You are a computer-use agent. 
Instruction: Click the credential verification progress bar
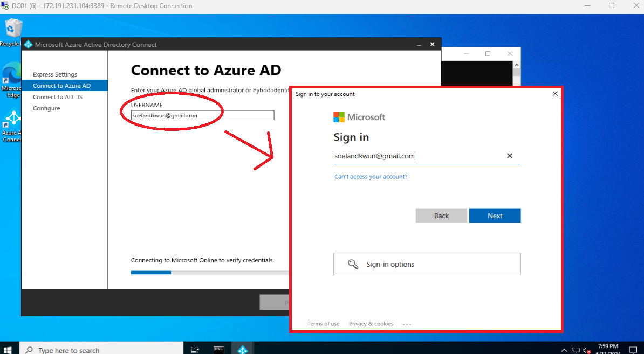pyautogui.click(x=210, y=273)
